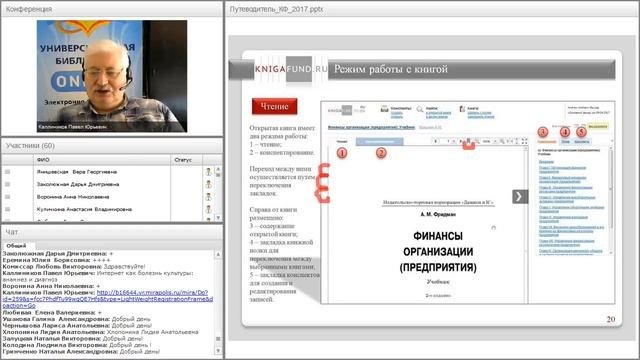This screenshot has width=640, height=360.
Task: Click chat message from Комиссар Любовь Викторовна
Action: pyautogui.click(x=74, y=267)
